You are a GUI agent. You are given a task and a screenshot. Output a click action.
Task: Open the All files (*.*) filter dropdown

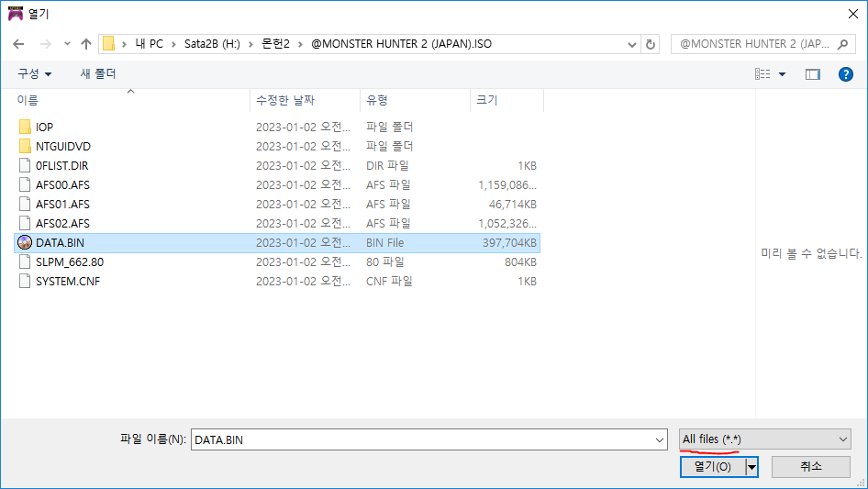coord(765,439)
